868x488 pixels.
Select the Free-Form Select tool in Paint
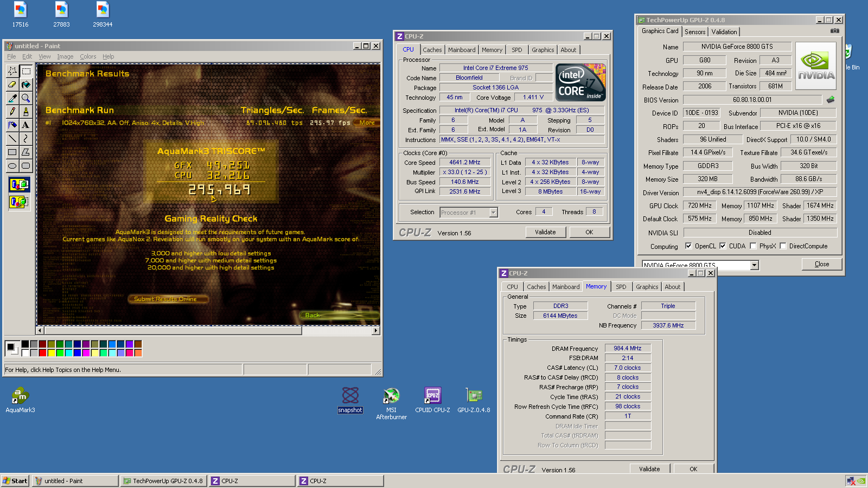coord(12,71)
